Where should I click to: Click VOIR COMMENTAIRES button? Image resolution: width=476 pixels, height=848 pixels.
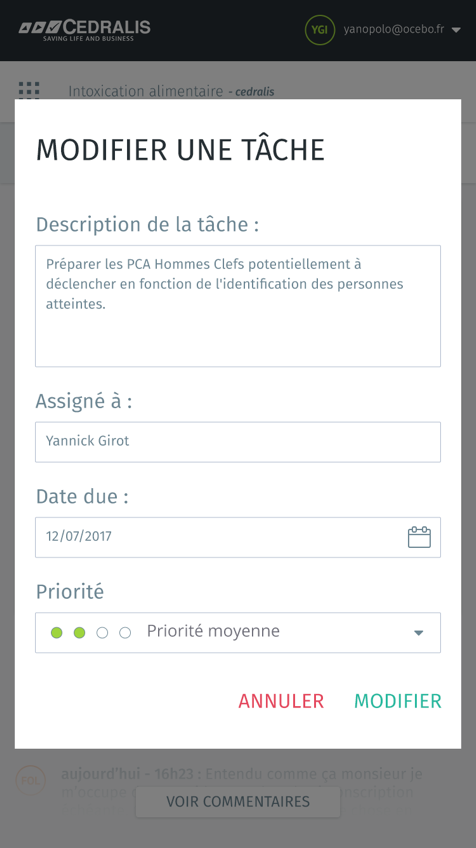(x=238, y=801)
